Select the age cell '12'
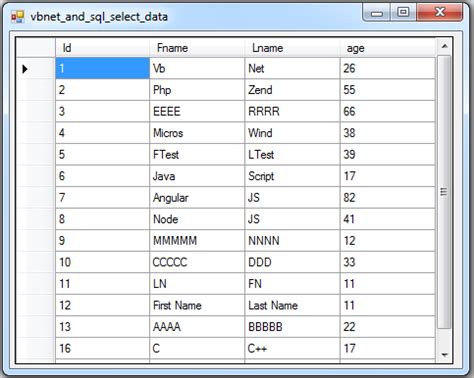This screenshot has height=378, width=474. 387,241
